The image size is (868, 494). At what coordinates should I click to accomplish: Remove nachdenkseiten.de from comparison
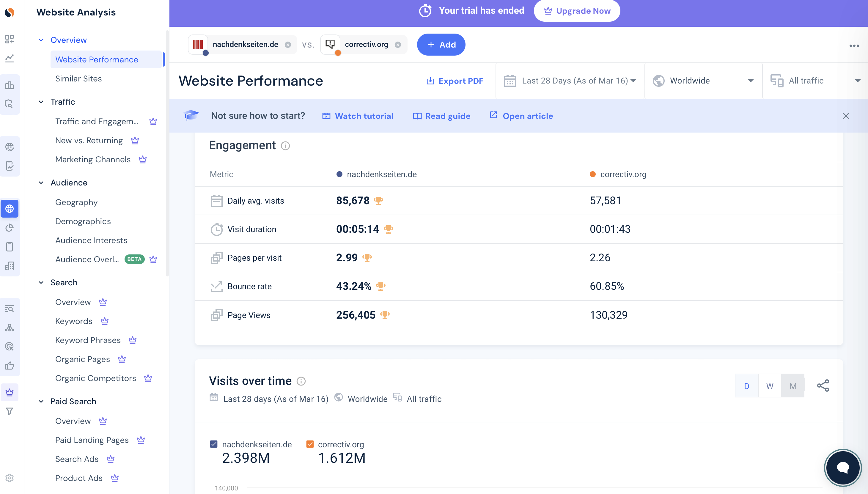click(288, 45)
